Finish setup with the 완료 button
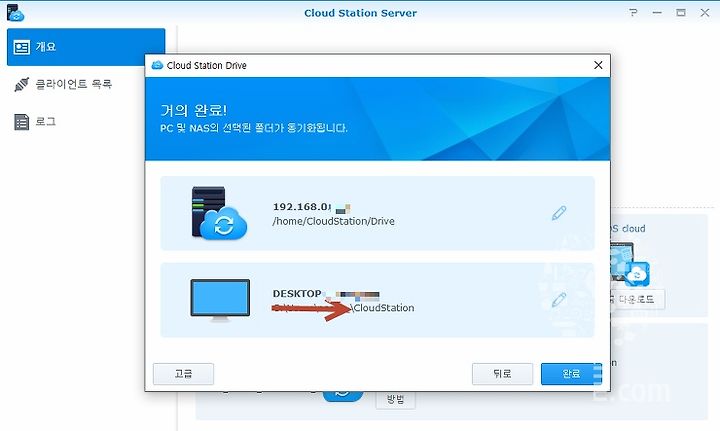The width and height of the screenshot is (720, 431). pos(571,374)
